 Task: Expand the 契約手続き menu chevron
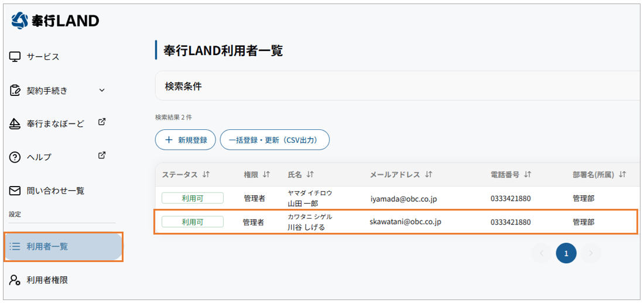(102, 90)
